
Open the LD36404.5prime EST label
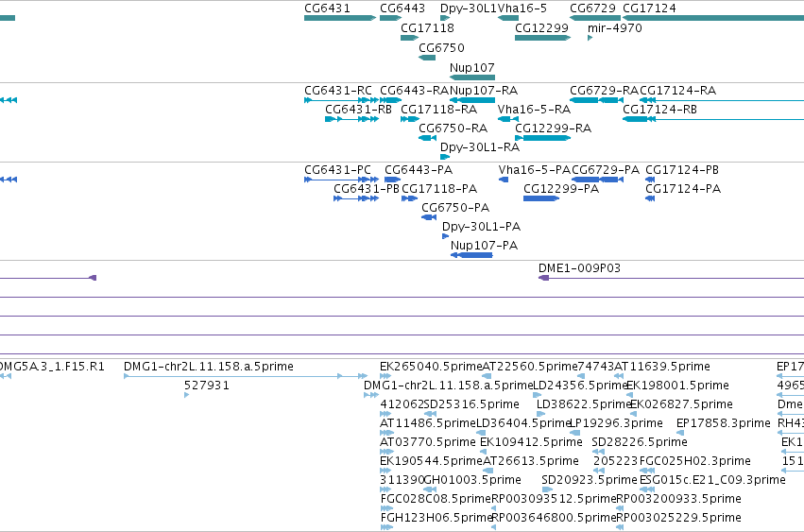tap(524, 423)
